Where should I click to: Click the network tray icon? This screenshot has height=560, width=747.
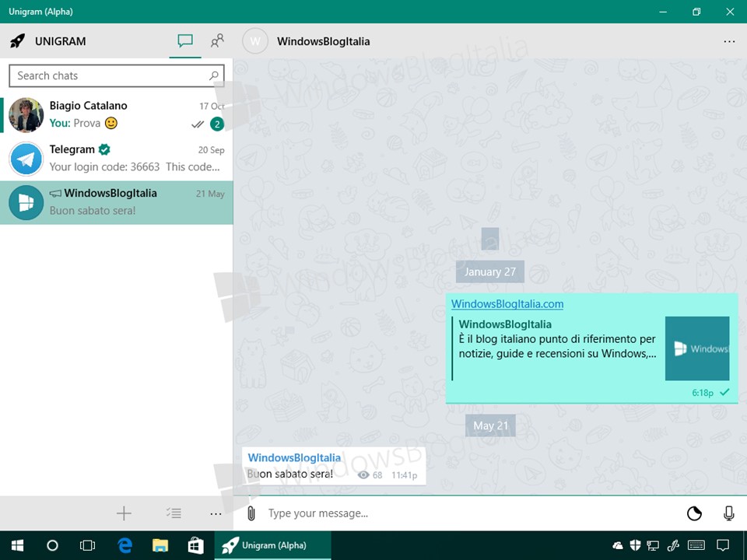[653, 545]
